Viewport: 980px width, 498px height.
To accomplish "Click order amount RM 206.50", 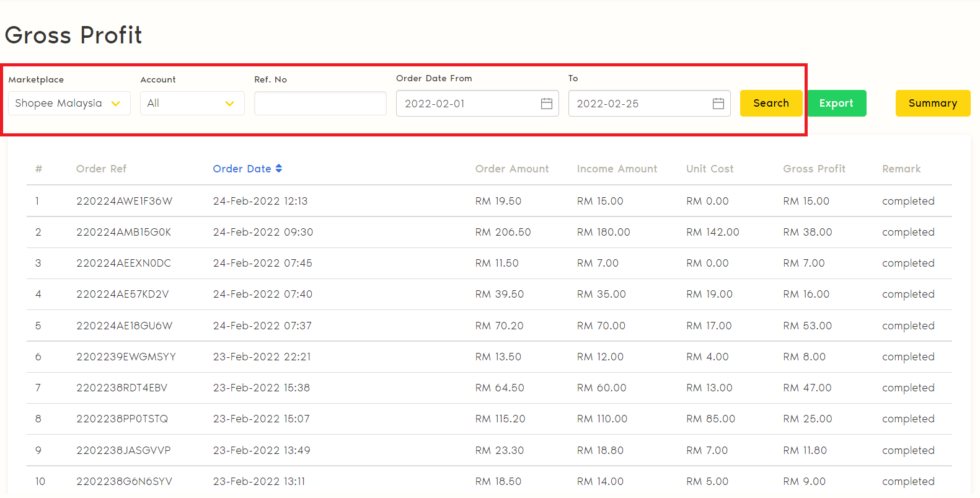I will (503, 232).
